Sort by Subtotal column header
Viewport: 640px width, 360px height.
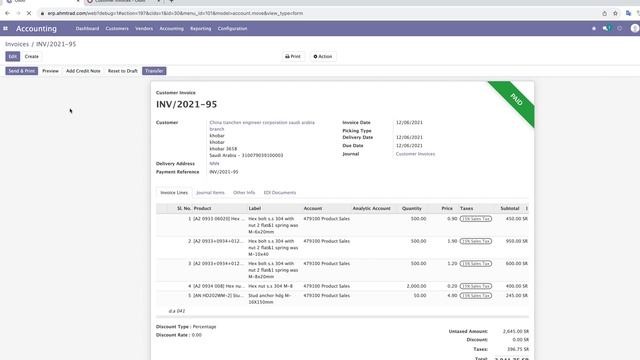tap(510, 209)
